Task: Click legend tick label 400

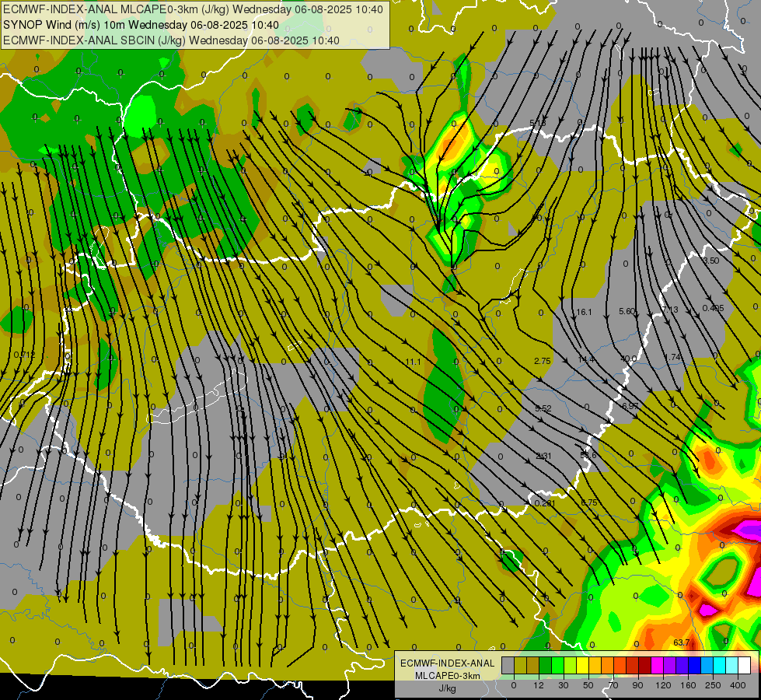Action: point(738,685)
